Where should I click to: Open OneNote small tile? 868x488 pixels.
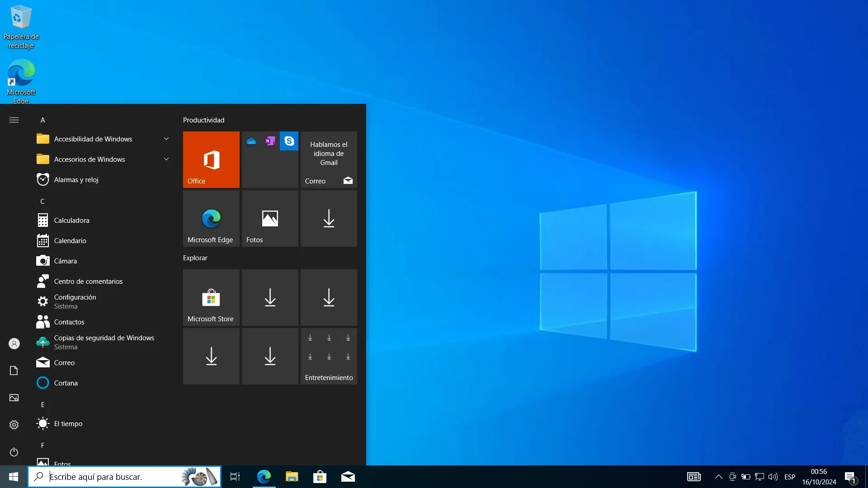point(270,141)
